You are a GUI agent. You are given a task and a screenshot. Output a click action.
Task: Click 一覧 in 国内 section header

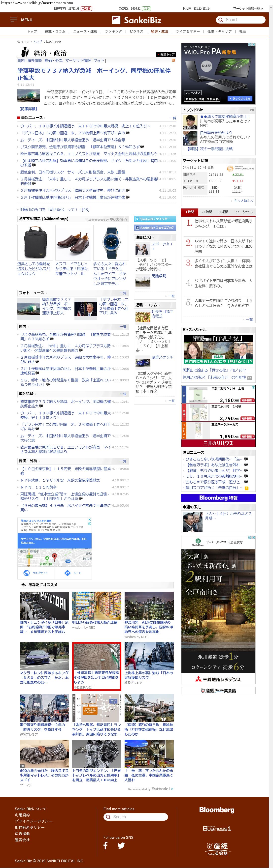point(123,327)
